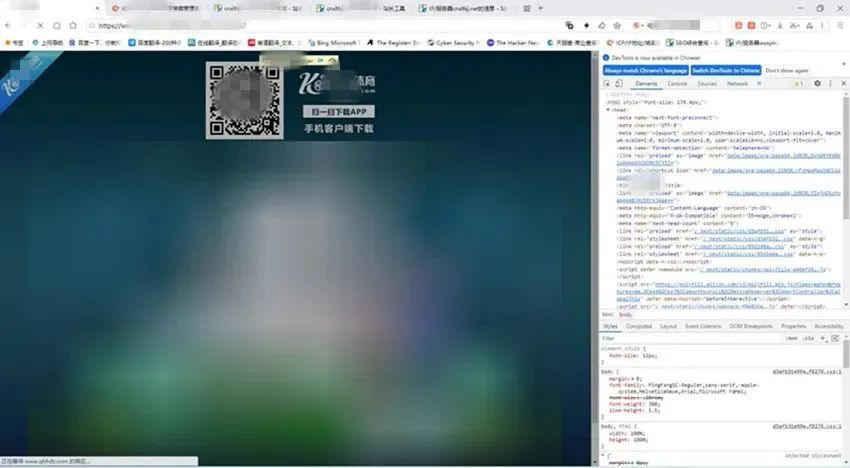This screenshot has height=468, width=850.
Task: Switch to the Computed styles tab
Action: [638, 326]
